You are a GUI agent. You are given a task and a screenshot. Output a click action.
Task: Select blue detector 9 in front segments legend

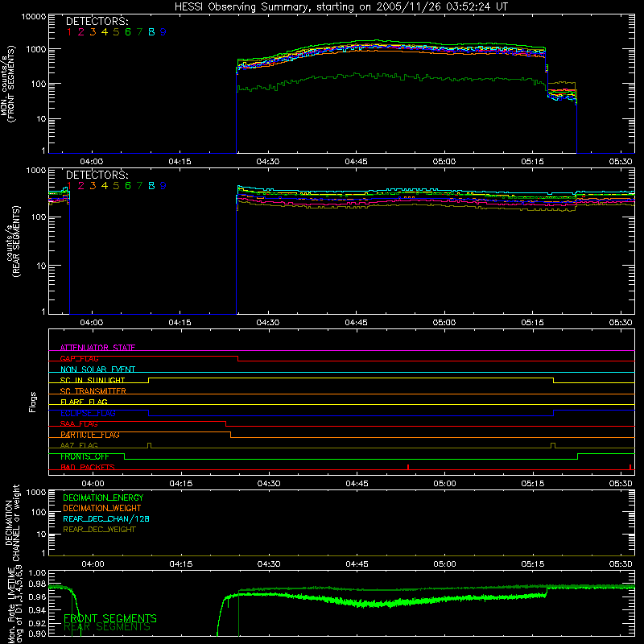(163, 32)
